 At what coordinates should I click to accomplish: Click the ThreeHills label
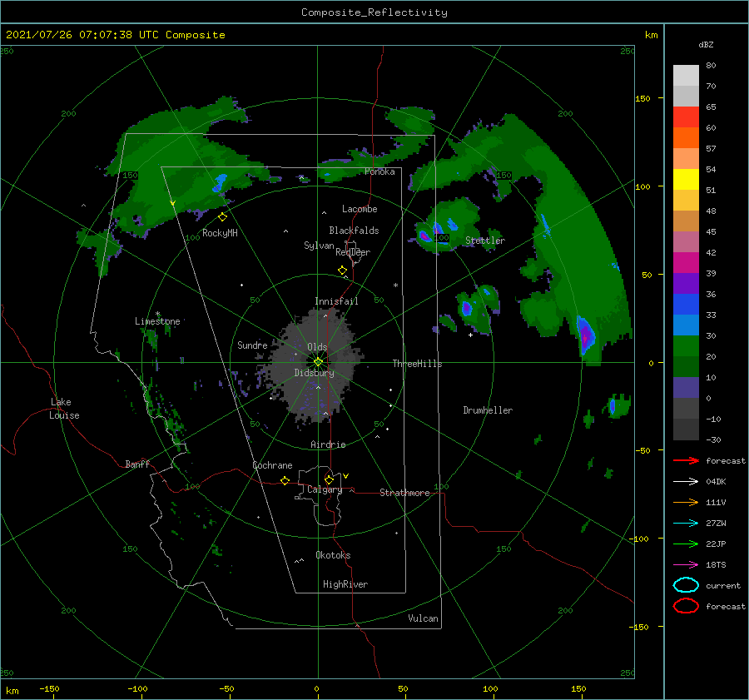tap(417, 364)
